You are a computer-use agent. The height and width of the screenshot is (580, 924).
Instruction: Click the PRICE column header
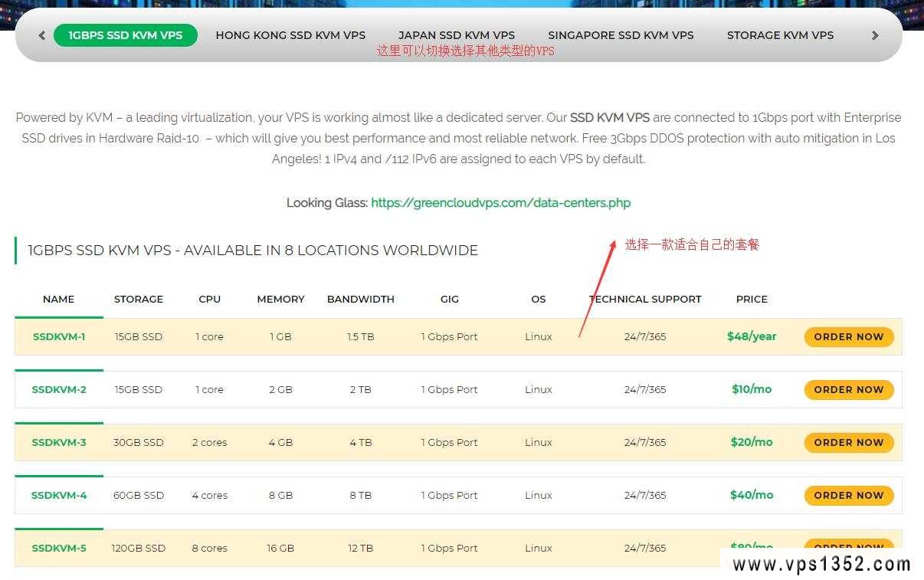752,299
